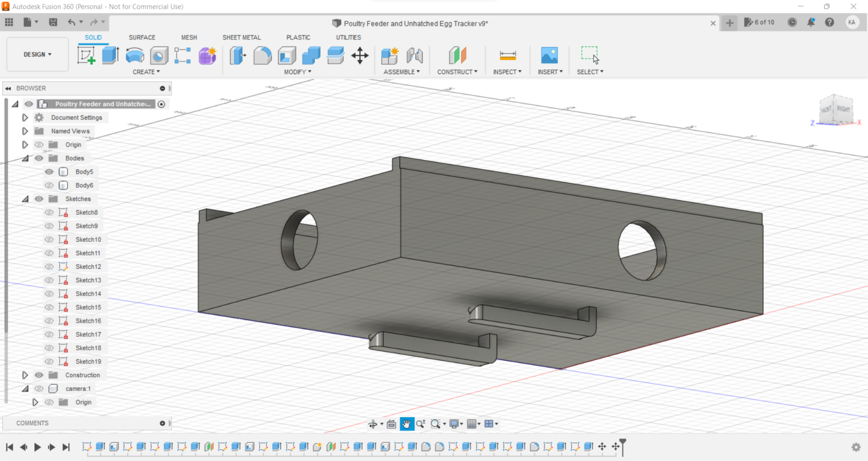The width and height of the screenshot is (868, 461).
Task: Switch to the SURFACE tab
Action: pos(142,37)
